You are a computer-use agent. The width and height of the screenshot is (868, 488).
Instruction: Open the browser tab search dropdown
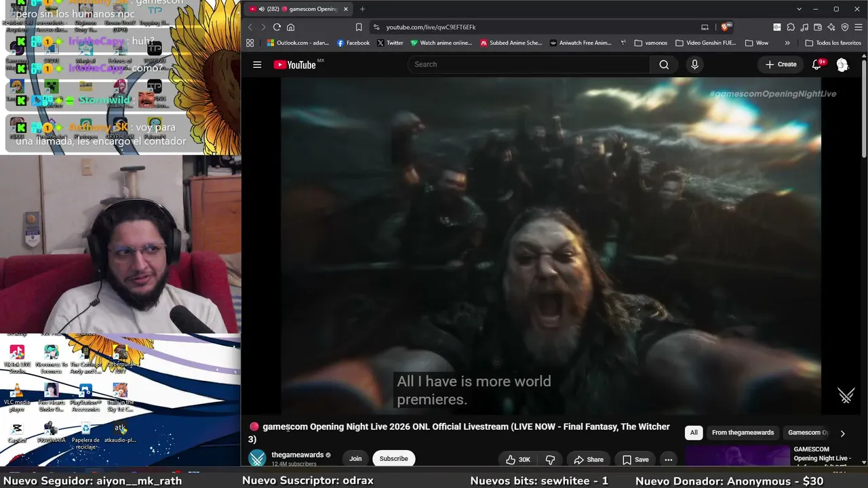800,9
